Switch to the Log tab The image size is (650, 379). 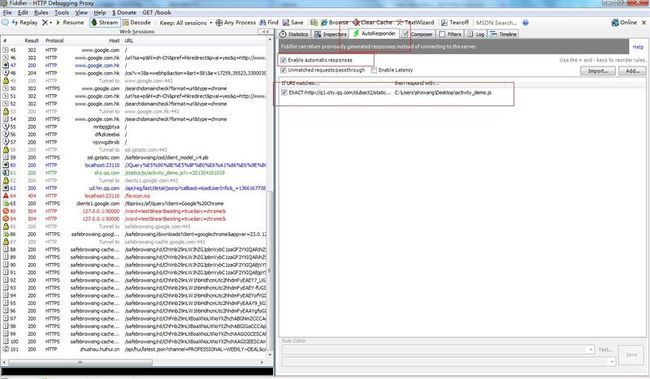pyautogui.click(x=476, y=34)
